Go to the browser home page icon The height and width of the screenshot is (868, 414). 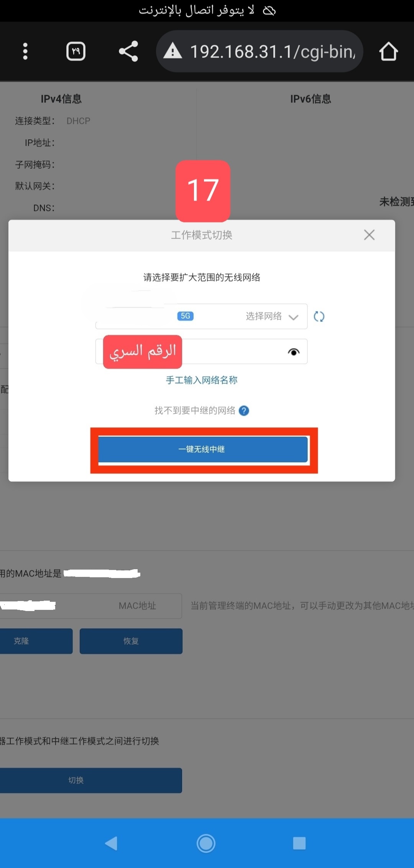click(388, 51)
